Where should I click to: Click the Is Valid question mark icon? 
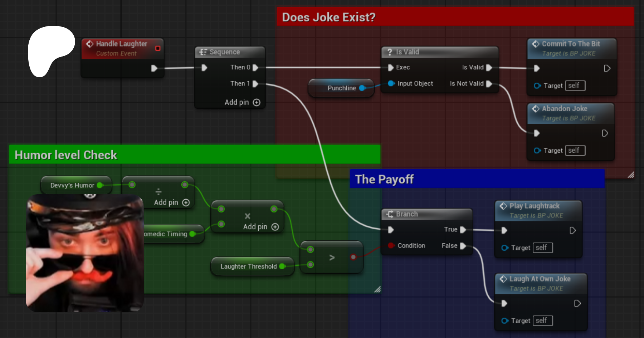pos(390,52)
